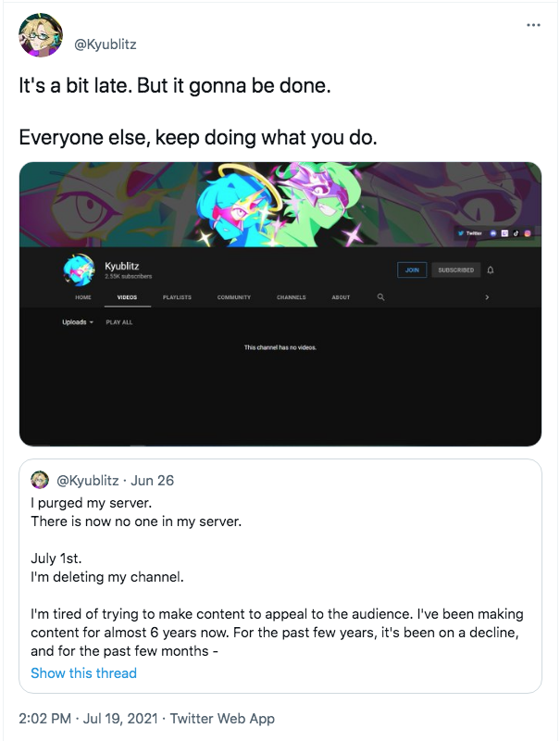The width and height of the screenshot is (560, 741).
Task: Click the JOIN membership button
Action: (412, 270)
